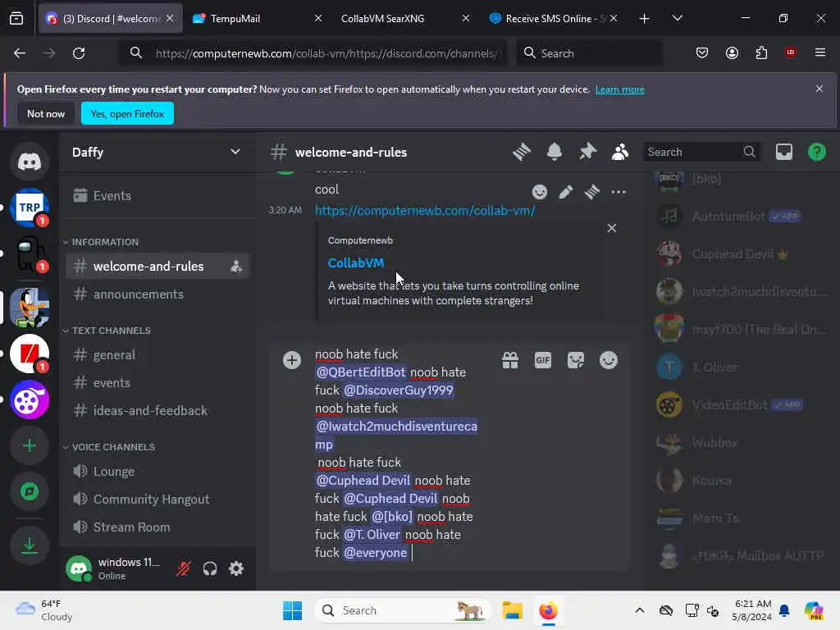Screen dimensions: 840x630
Task: Click the Firefox toolbar Search box
Action: tap(589, 53)
